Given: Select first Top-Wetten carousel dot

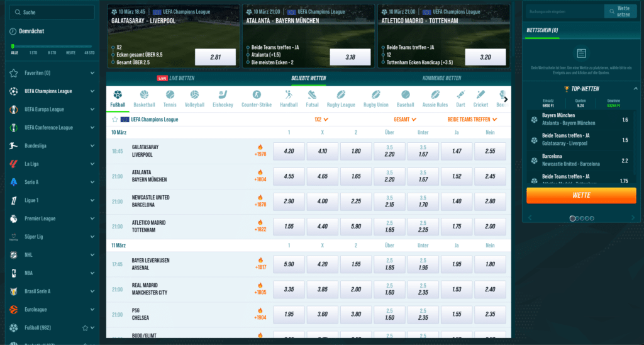Looking at the screenshot, I should 572,218.
